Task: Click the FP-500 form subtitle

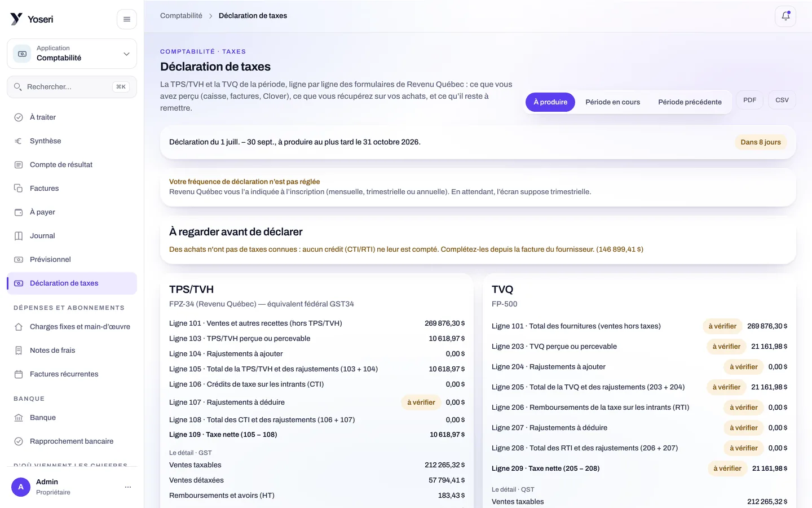Action: [x=505, y=304]
